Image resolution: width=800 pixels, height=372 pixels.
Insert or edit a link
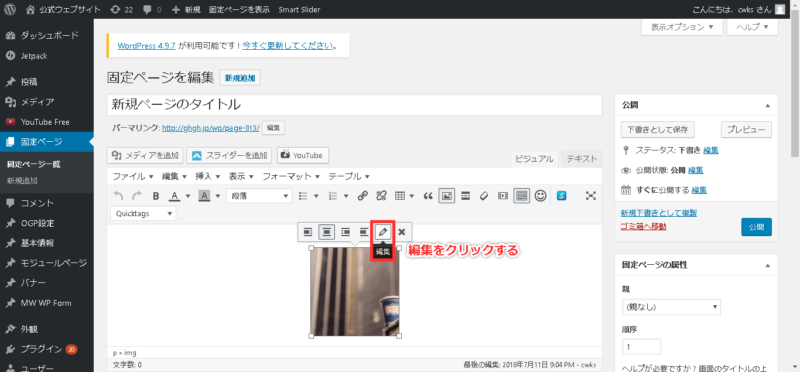click(362, 195)
